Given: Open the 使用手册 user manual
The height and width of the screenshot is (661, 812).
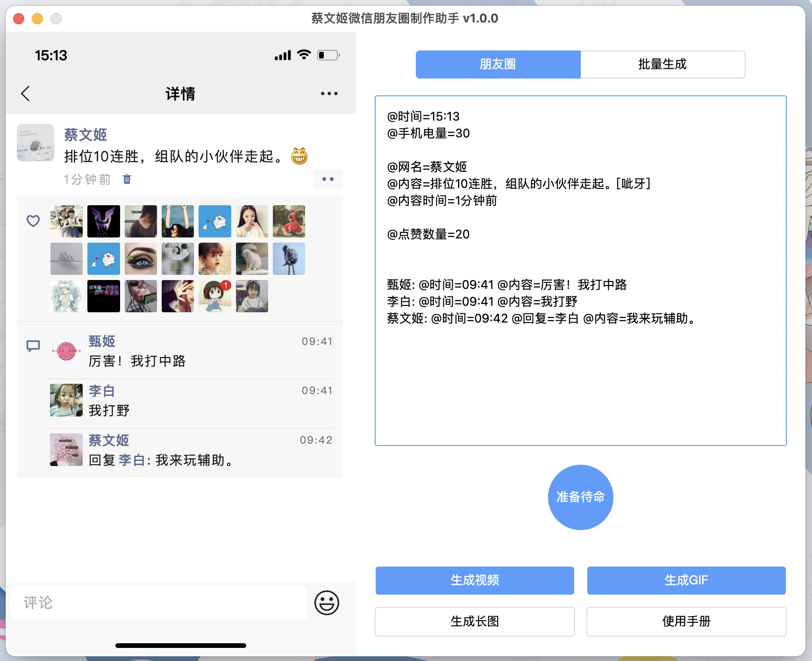Looking at the screenshot, I should coord(686,621).
